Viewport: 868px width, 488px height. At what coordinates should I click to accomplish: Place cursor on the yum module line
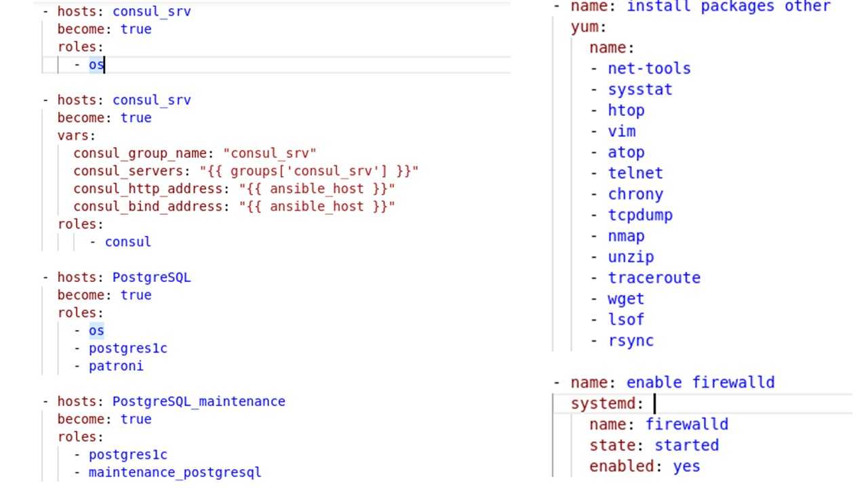click(588, 27)
